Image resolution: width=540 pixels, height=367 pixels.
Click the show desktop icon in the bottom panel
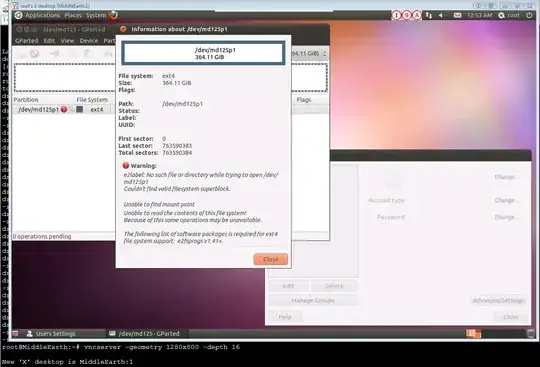[15, 333]
